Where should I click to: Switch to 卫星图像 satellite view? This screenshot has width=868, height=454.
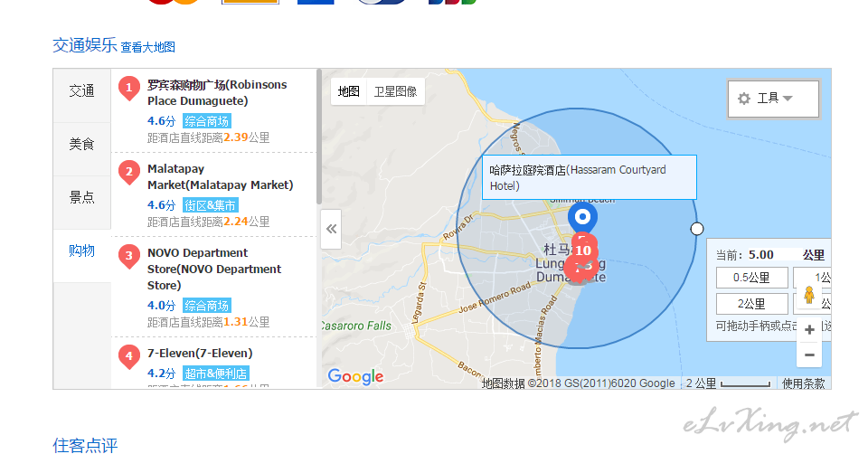(x=395, y=91)
